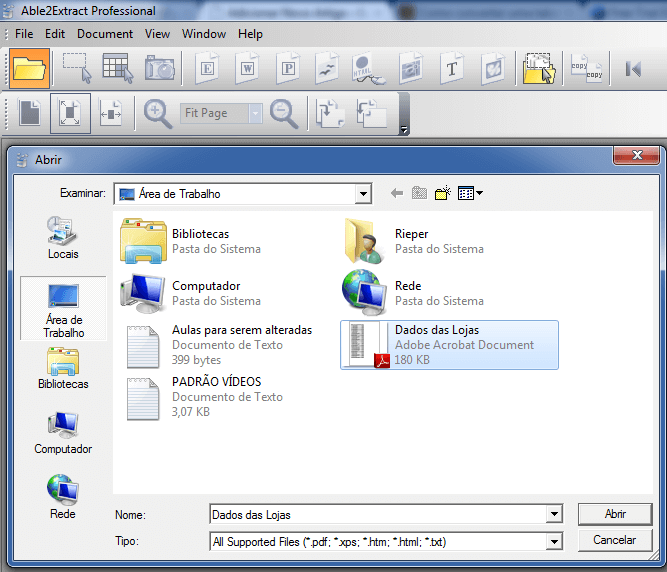667x572 pixels.
Task: Open the Tipo file type dropdown
Action: [x=553, y=541]
